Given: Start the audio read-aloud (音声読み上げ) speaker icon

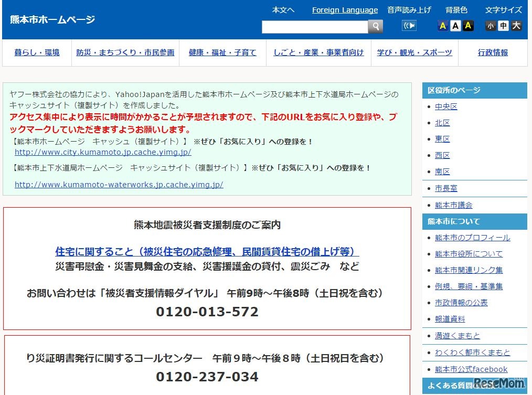Looking at the screenshot, I should coord(409,26).
